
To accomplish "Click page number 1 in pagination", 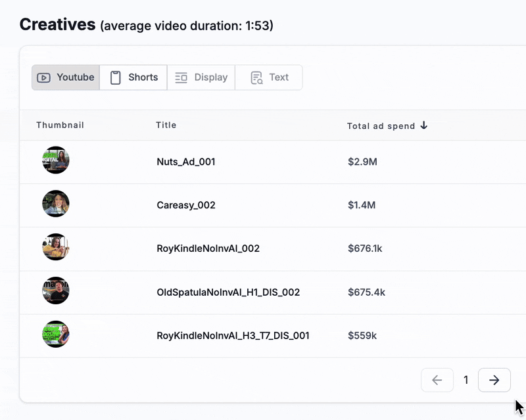I will pos(466,380).
